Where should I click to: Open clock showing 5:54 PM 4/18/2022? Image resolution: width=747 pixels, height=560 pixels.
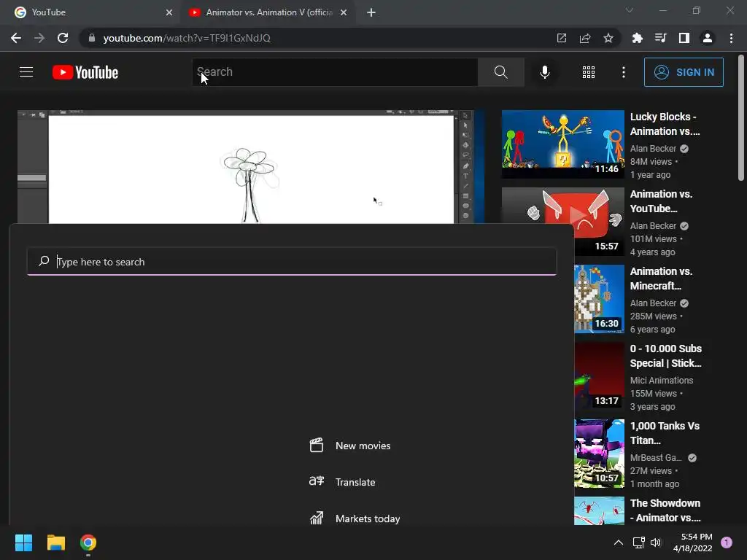[x=693, y=542]
